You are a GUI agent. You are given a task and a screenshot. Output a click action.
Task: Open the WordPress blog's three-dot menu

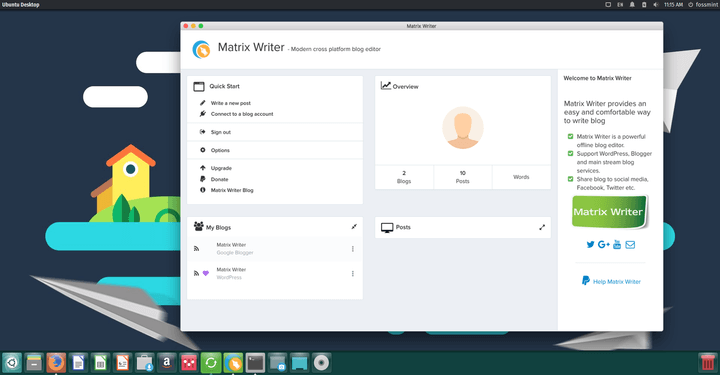pyautogui.click(x=353, y=274)
